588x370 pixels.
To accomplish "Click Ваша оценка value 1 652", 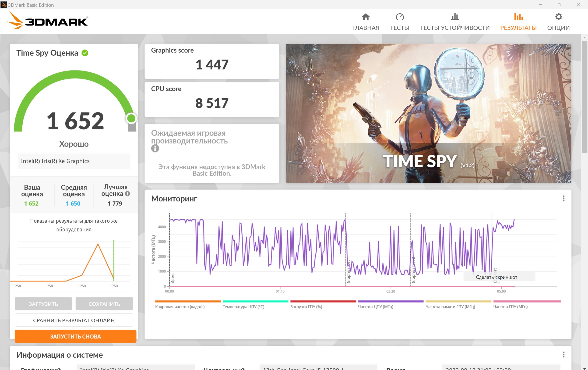I will click(31, 203).
